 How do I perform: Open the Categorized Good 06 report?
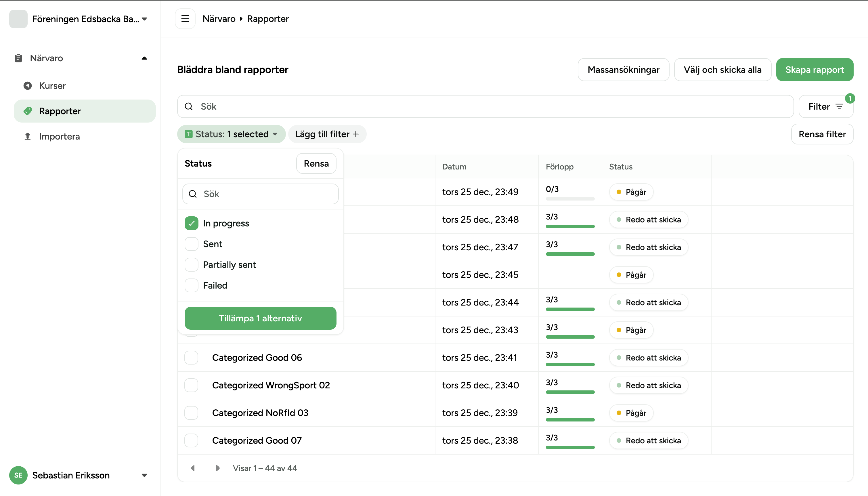[257, 358]
